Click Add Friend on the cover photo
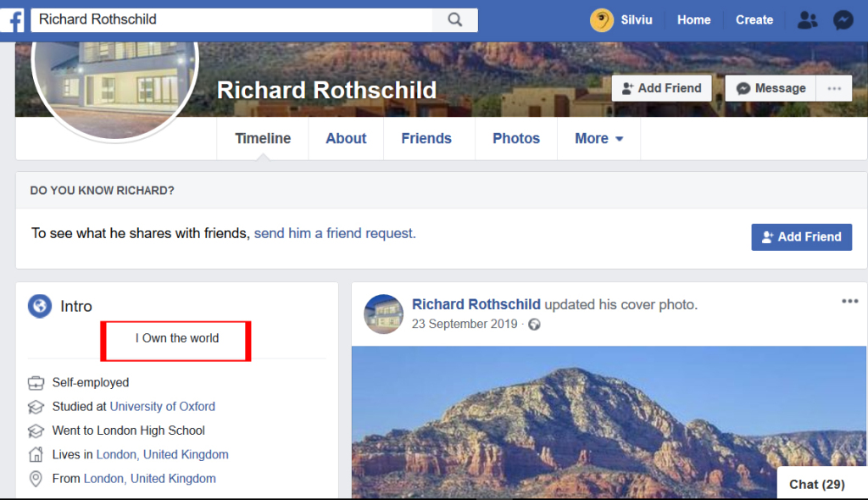The image size is (868, 500). tap(661, 89)
